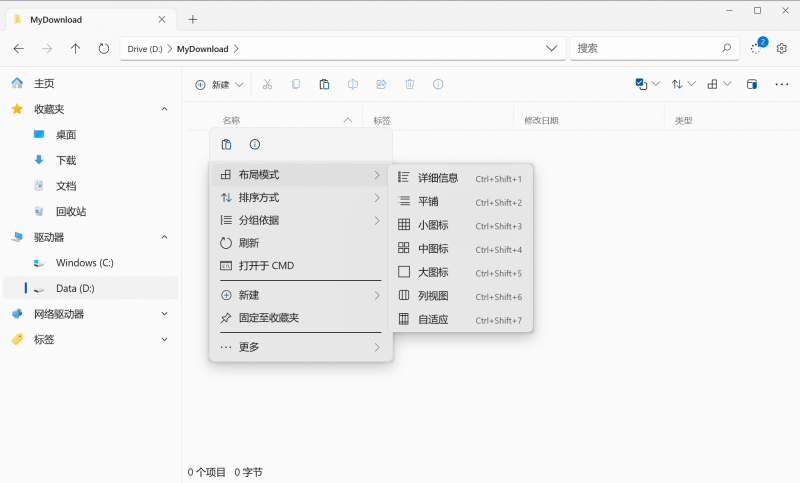Image resolution: width=800 pixels, height=483 pixels.
Task: Click the Properties info icon in the toolbar
Action: [438, 84]
